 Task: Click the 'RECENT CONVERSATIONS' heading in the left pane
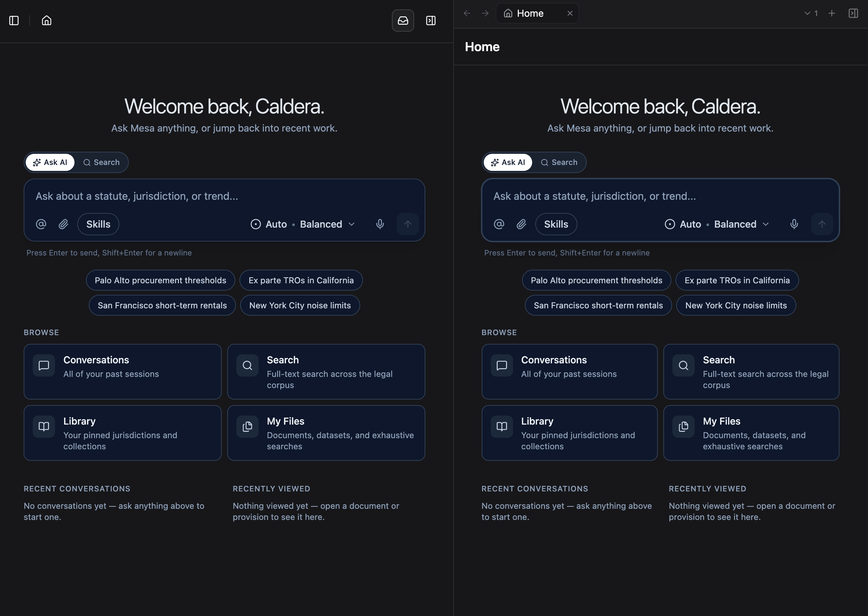(77, 489)
